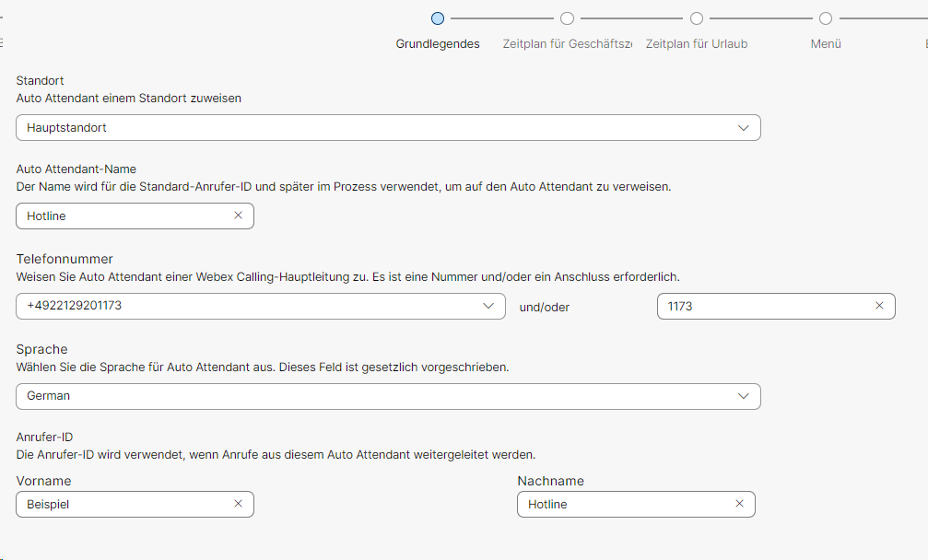Click into the Vorname input field
Image resolution: width=928 pixels, height=560 pixels.
click(120, 504)
